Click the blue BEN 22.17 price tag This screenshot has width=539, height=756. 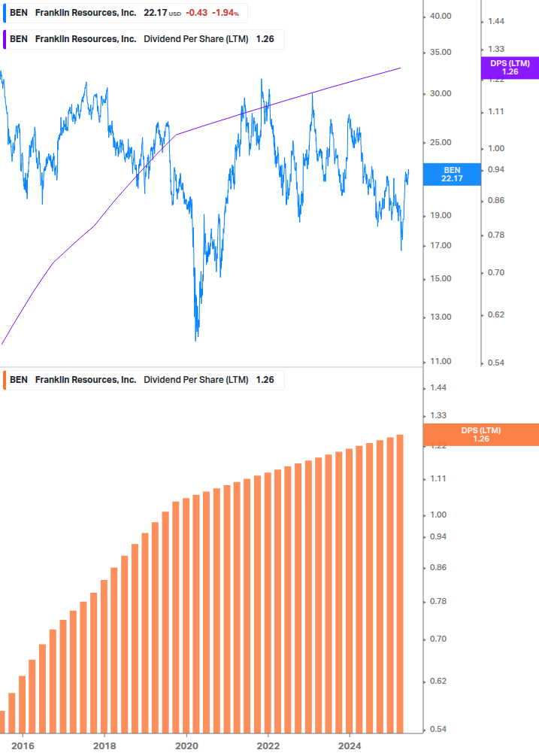click(452, 175)
